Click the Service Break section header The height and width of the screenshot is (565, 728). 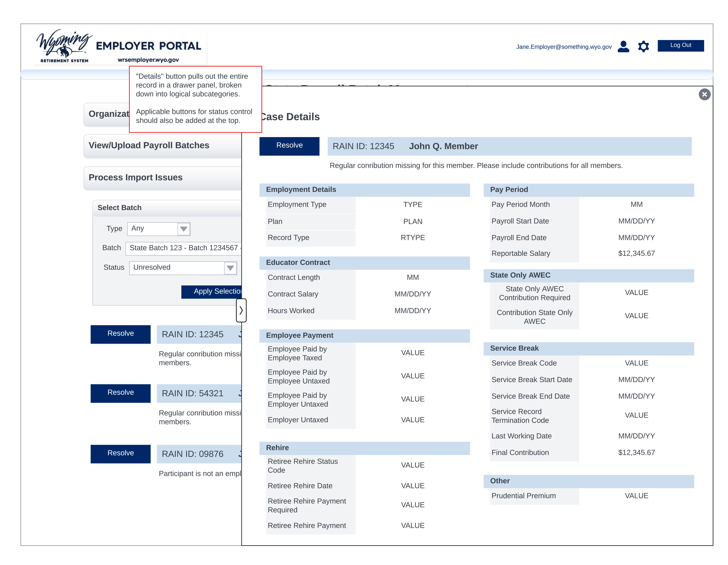[588, 349]
